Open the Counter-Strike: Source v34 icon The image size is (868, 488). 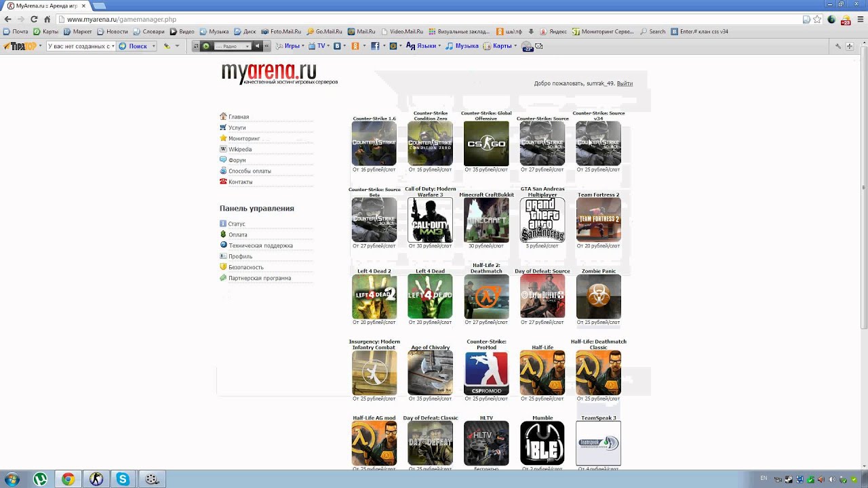coord(599,144)
